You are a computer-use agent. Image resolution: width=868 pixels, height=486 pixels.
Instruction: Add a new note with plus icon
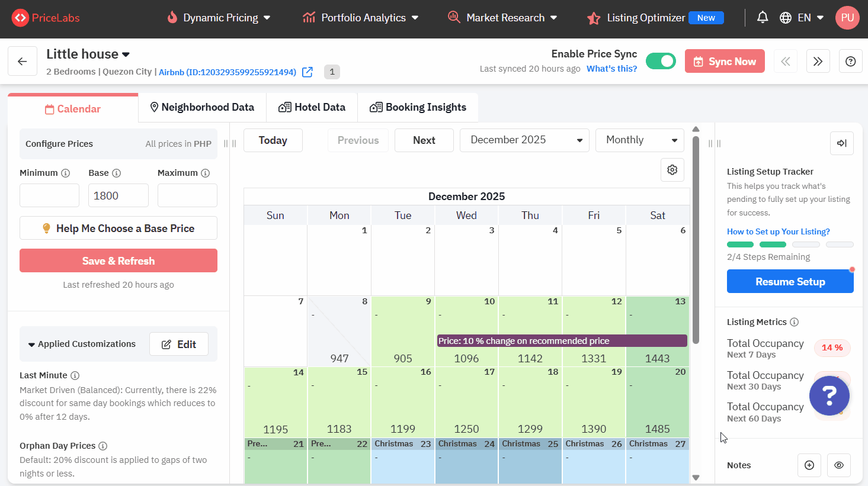click(809, 465)
